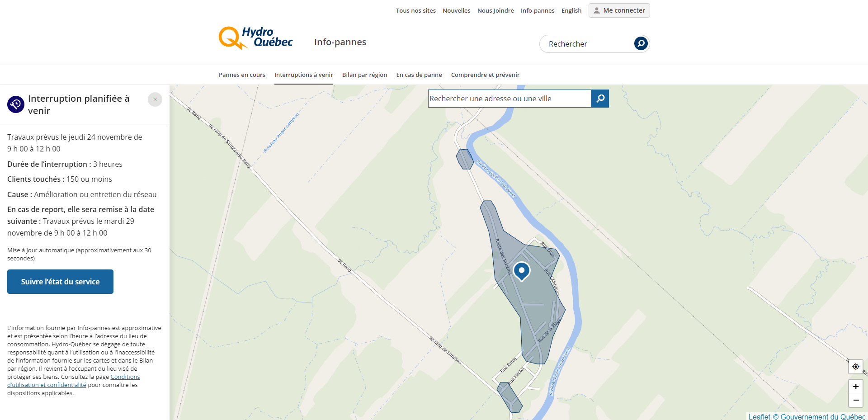Select the Bilan par région tab
This screenshot has width=868, height=420.
click(x=364, y=75)
